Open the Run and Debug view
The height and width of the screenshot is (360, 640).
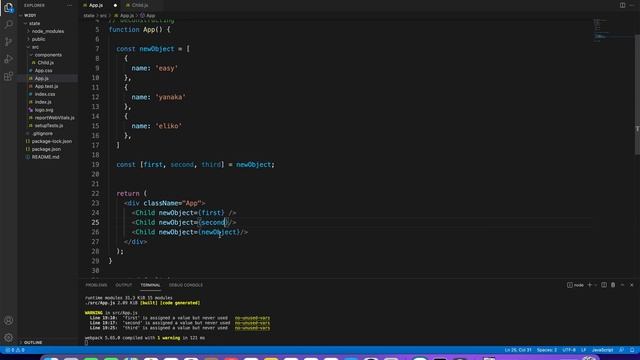(x=8, y=59)
